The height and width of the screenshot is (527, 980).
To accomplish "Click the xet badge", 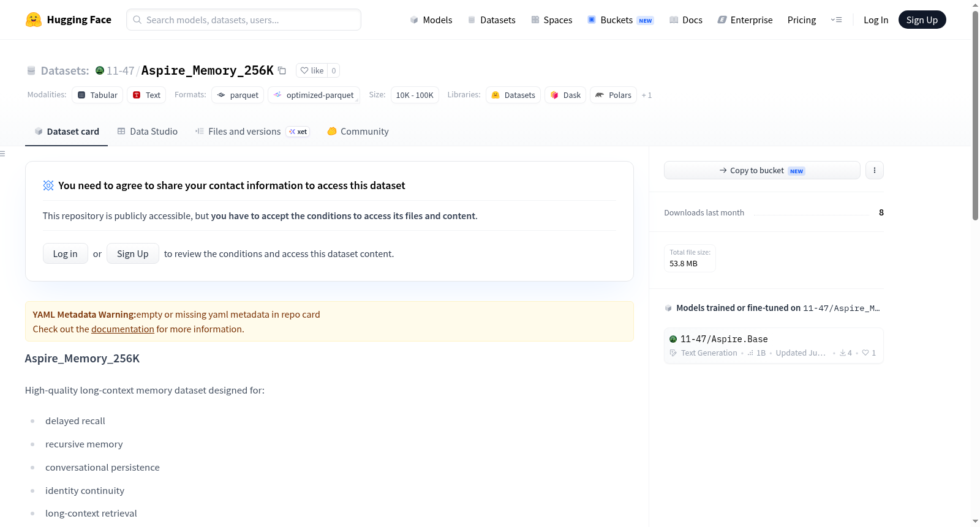I will 298,132.
